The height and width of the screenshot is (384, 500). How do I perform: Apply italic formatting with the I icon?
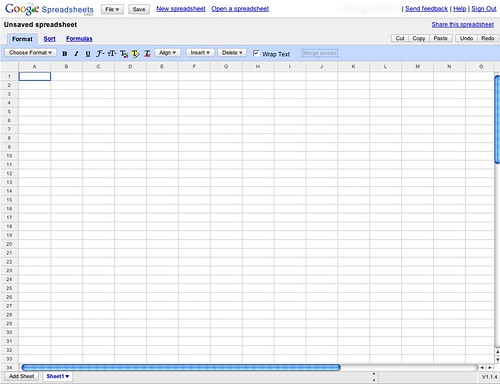(x=76, y=53)
